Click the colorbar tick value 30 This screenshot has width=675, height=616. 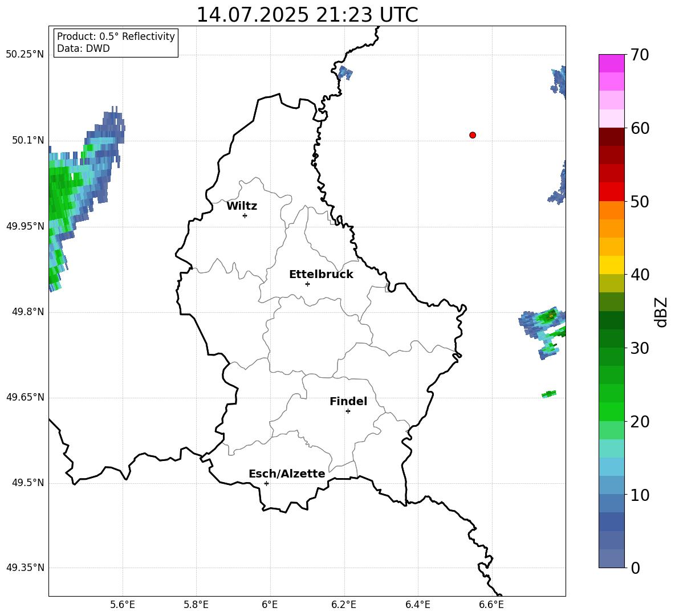pyautogui.click(x=640, y=348)
